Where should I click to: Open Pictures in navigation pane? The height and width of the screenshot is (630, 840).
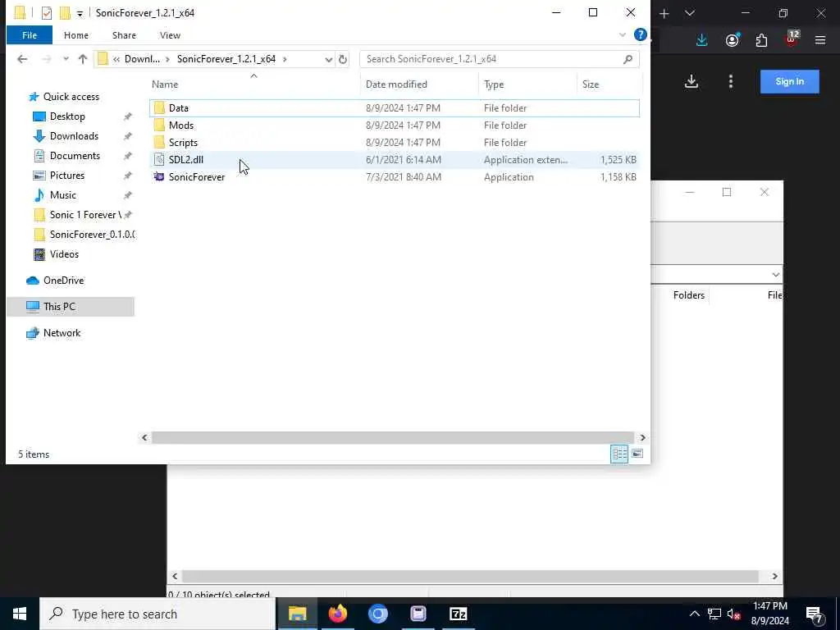coord(67,176)
